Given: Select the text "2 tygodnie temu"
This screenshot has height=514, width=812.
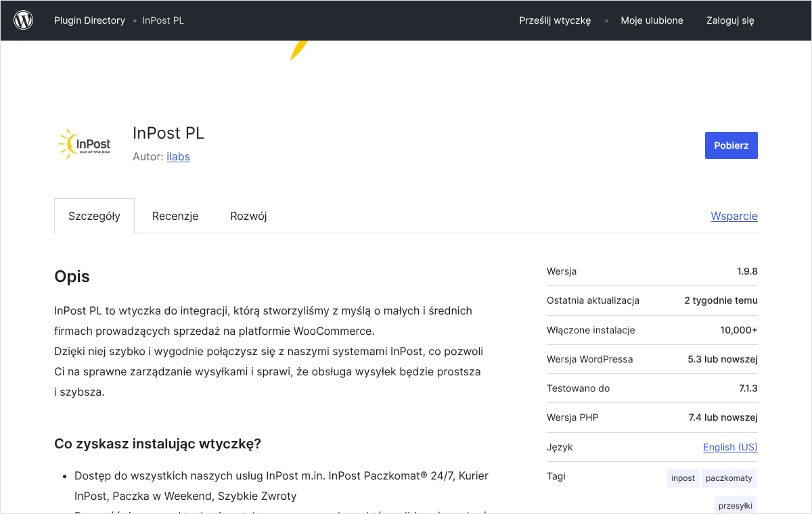Looking at the screenshot, I should [x=721, y=300].
